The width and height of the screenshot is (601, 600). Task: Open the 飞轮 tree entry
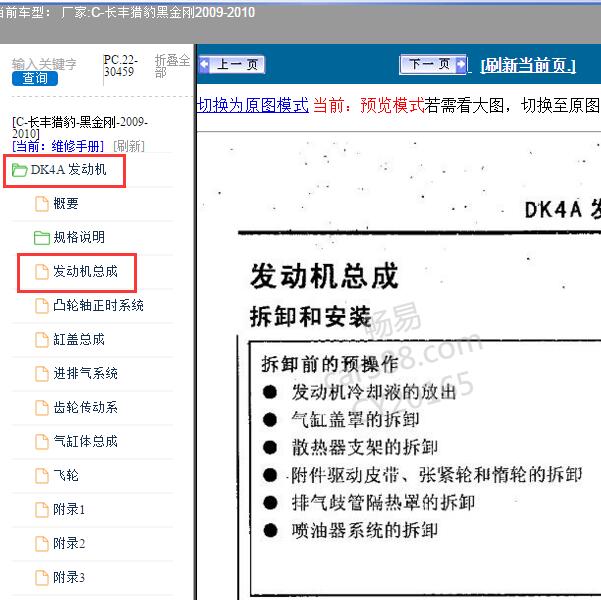(x=66, y=475)
